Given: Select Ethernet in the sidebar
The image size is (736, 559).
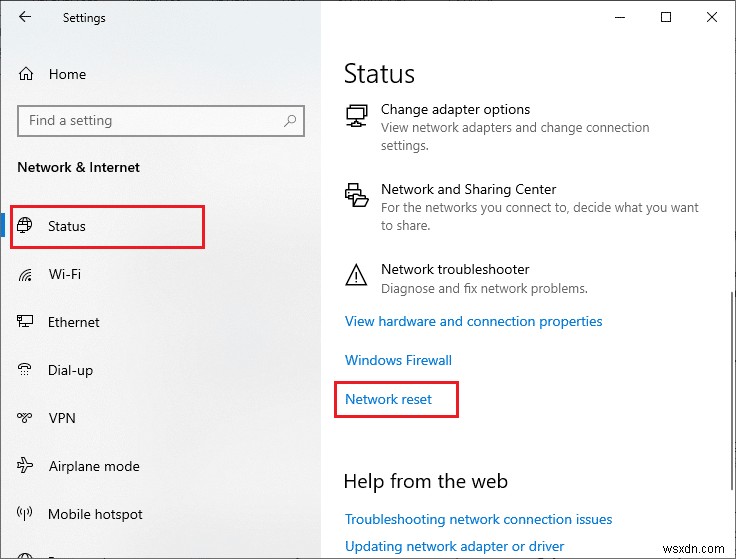Looking at the screenshot, I should [74, 322].
